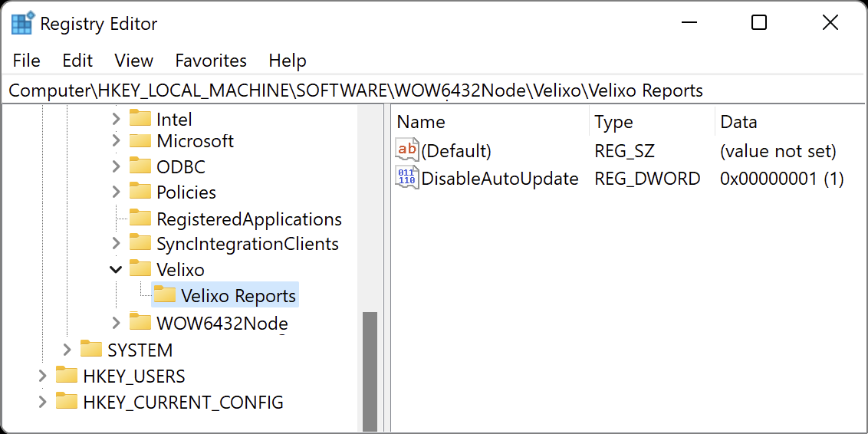Select the SYSTEM folder icon
The width and height of the screenshot is (868, 434).
coord(91,350)
